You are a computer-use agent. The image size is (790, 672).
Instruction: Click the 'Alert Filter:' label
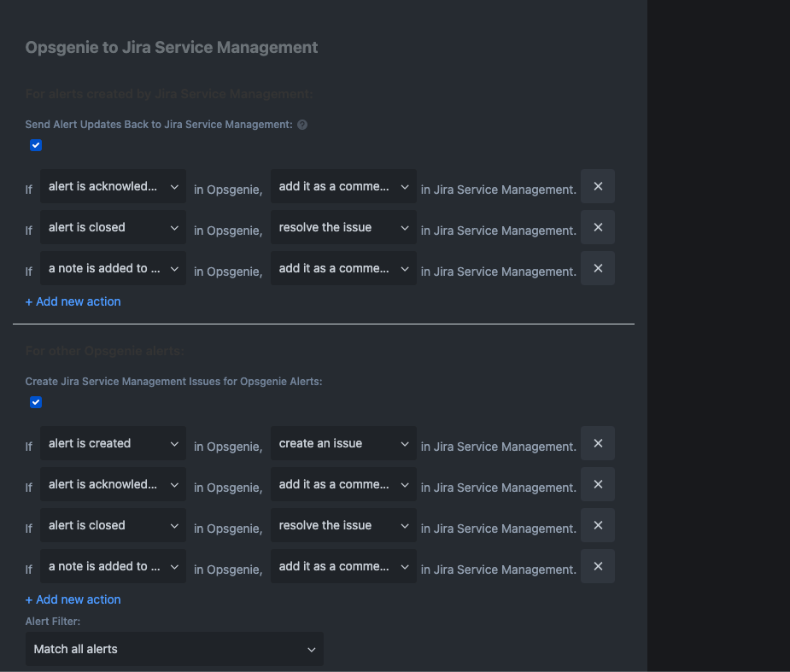coord(53,621)
